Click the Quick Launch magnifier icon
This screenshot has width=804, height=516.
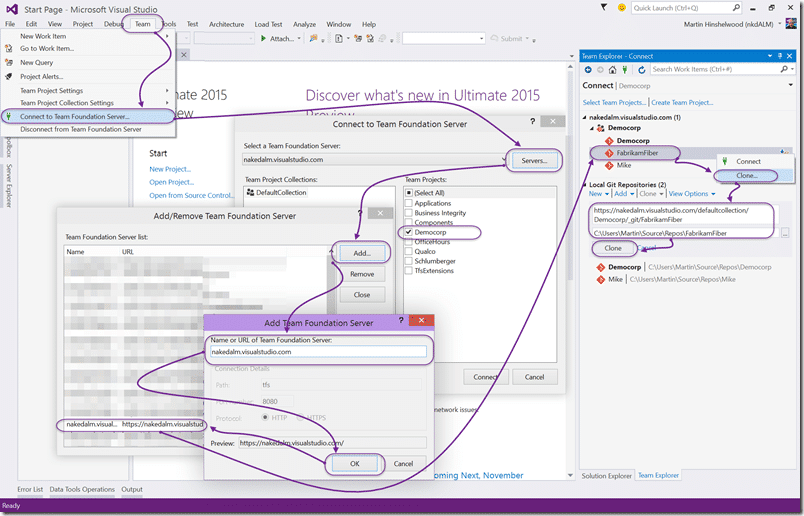[x=736, y=8]
